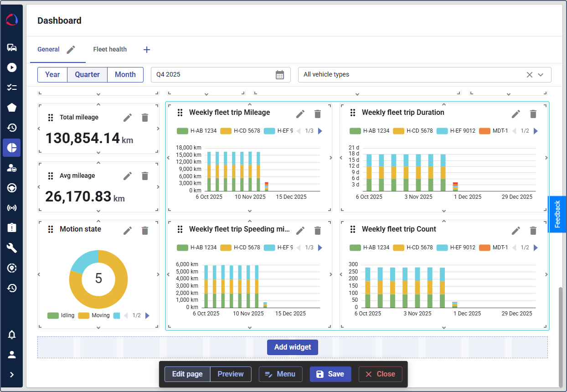
Task: Click the Add widget button
Action: (x=293, y=347)
